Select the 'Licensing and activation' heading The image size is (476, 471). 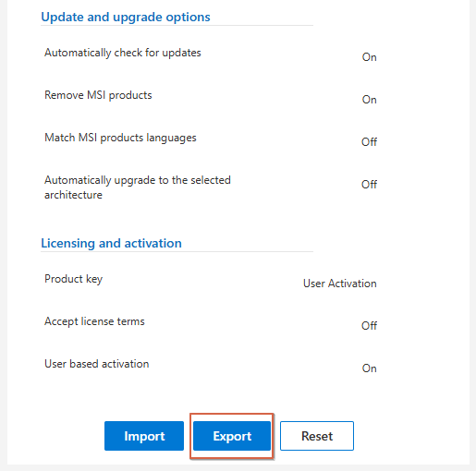point(111,243)
